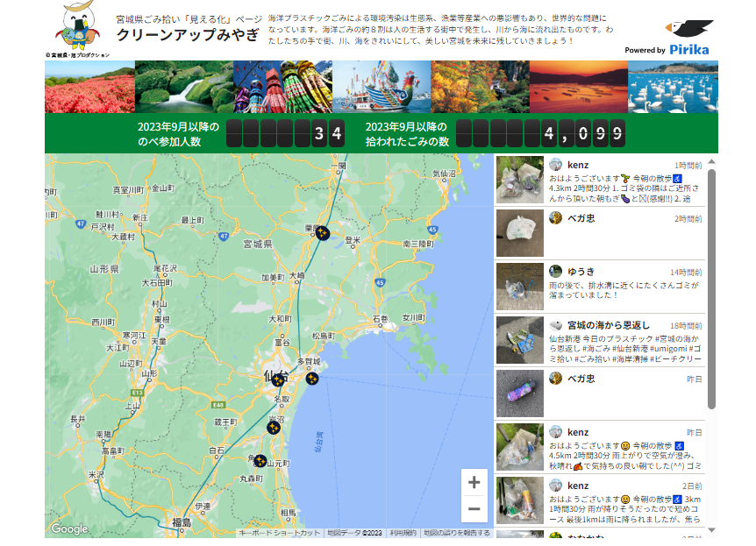
Task: Click the Miyagi mascot character logo
Action: pos(78,25)
